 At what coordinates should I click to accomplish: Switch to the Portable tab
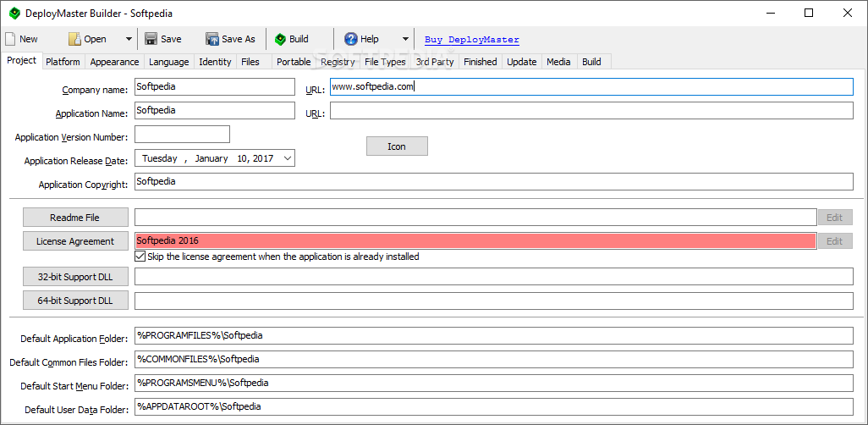pyautogui.click(x=294, y=62)
